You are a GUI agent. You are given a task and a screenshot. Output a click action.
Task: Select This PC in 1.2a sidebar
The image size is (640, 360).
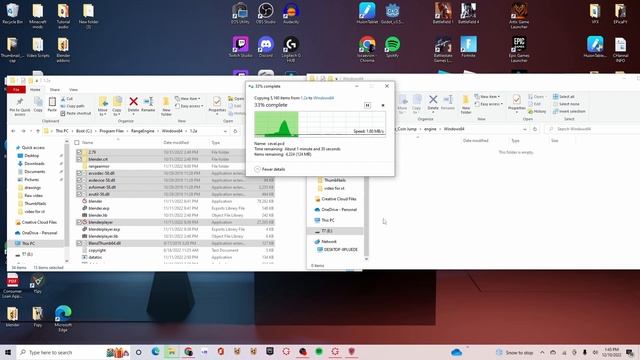[x=28, y=244]
